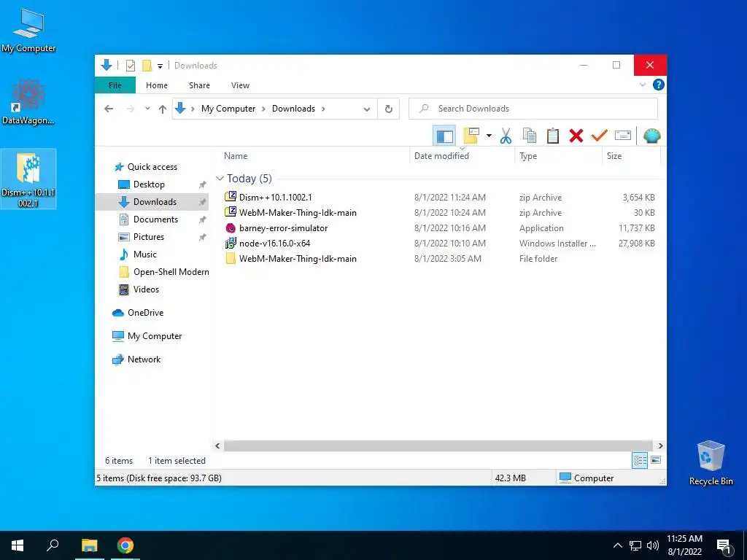
Task: Open My Computer in the navigation pane
Action: [x=155, y=336]
